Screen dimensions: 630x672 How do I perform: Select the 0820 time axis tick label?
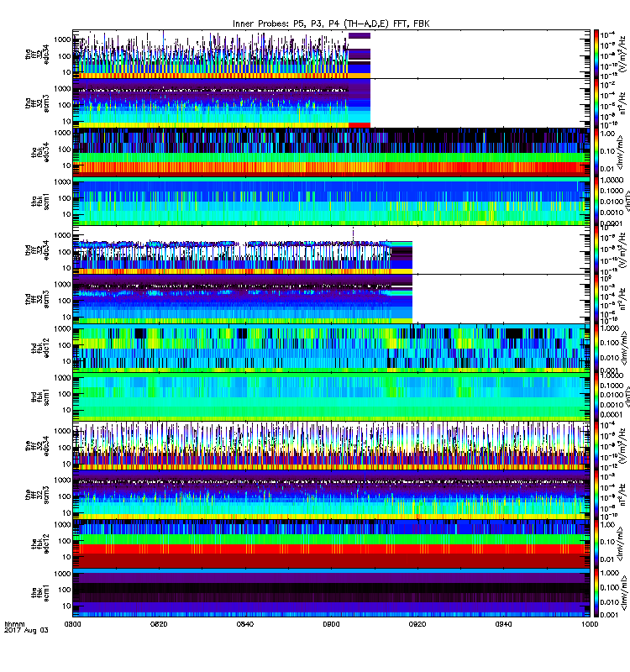click(x=159, y=624)
